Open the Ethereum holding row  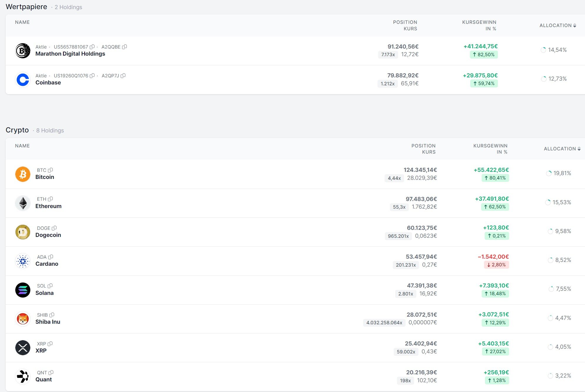coord(48,206)
